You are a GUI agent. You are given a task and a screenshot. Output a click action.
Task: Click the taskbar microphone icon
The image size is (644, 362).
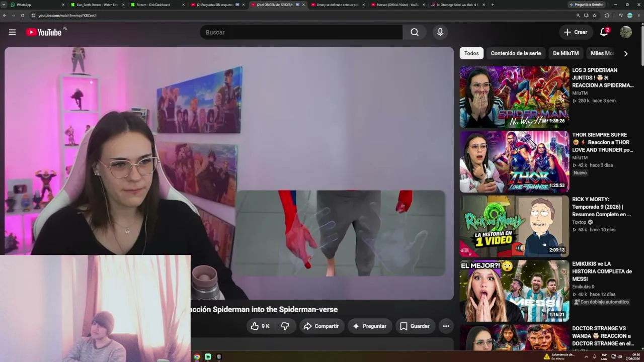pyautogui.click(x=594, y=357)
